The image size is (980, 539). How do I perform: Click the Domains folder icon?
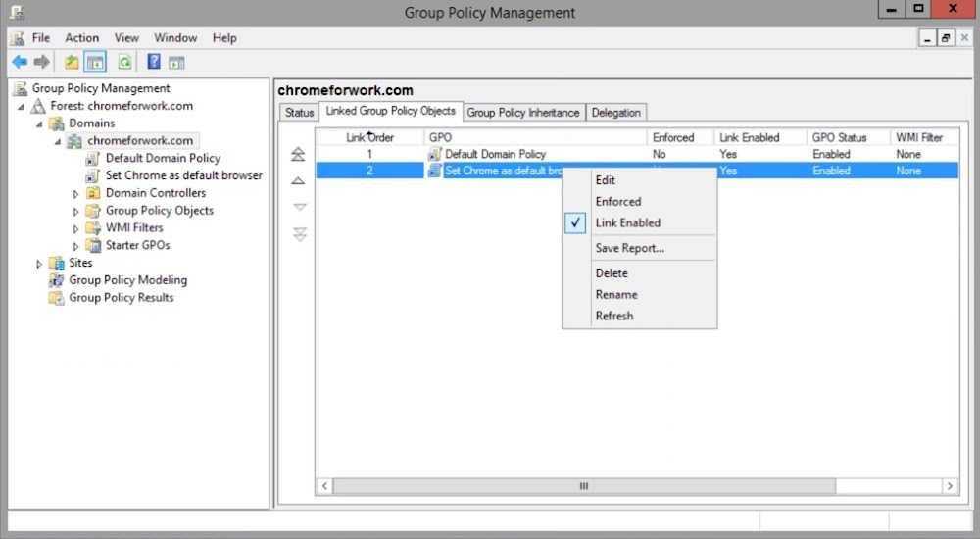pyautogui.click(x=57, y=123)
